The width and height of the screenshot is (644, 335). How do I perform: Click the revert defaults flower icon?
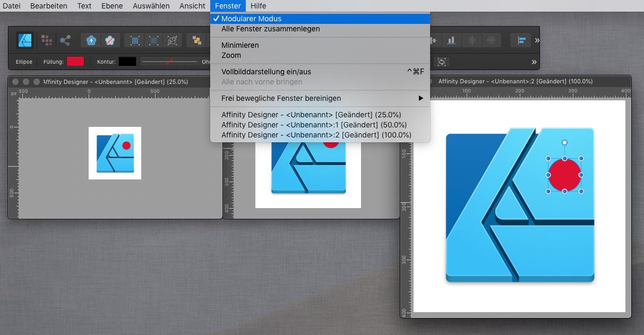[110, 40]
